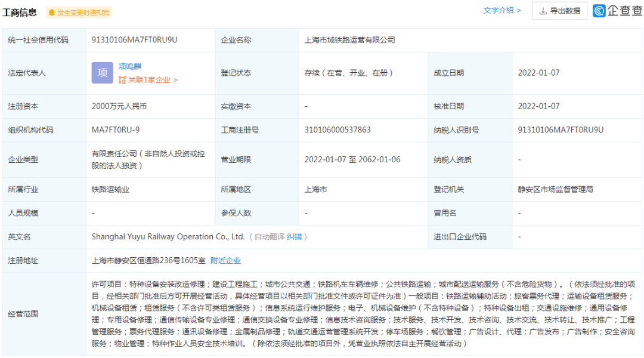Click the 统一社会信用代码 label cell
Screen dimensions: 644x358
pyautogui.click(x=44, y=40)
